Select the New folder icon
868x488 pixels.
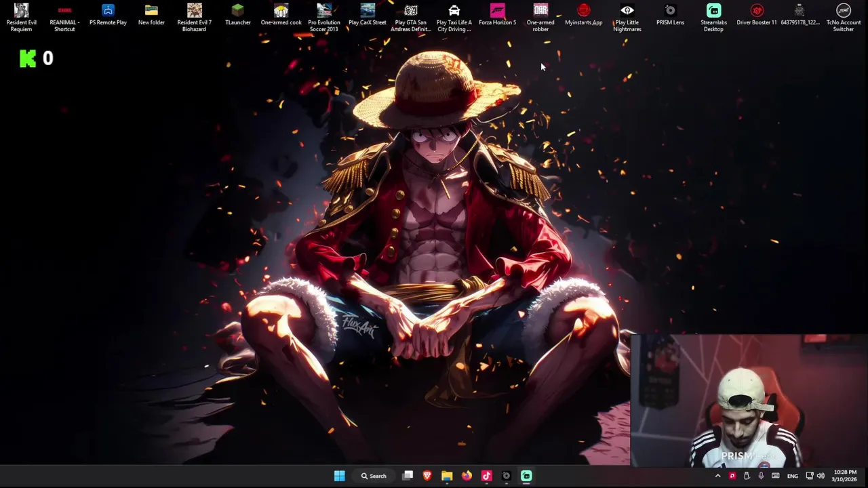point(151,14)
